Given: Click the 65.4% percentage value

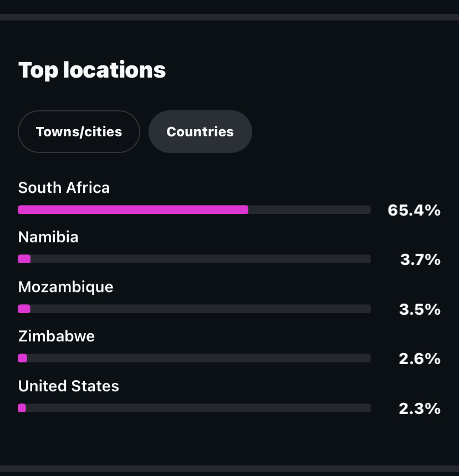Looking at the screenshot, I should [x=414, y=210].
